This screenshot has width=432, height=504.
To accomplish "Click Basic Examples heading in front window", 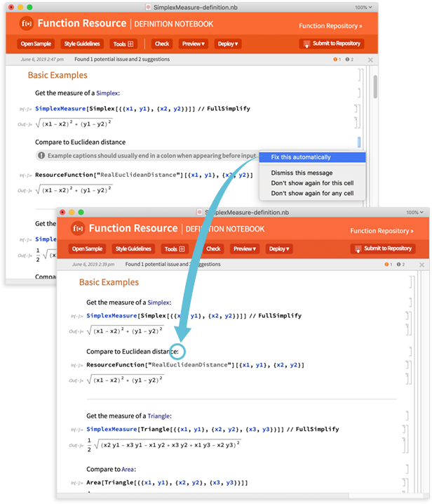I will 109,282.
